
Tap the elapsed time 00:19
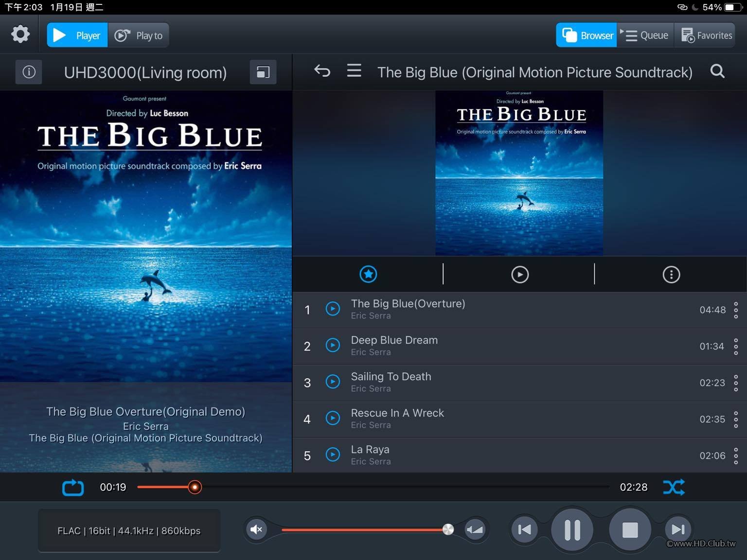pos(113,487)
